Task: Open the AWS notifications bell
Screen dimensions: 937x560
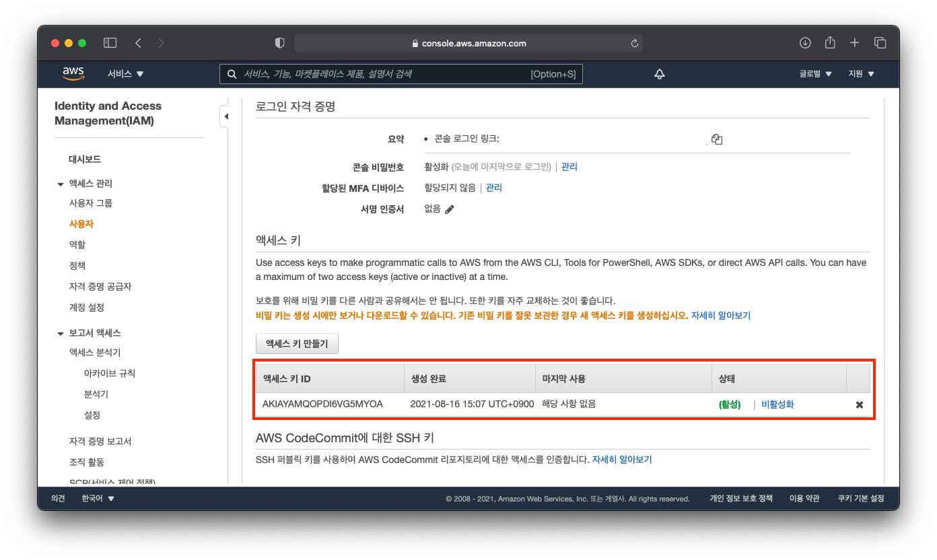Action: pyautogui.click(x=660, y=74)
